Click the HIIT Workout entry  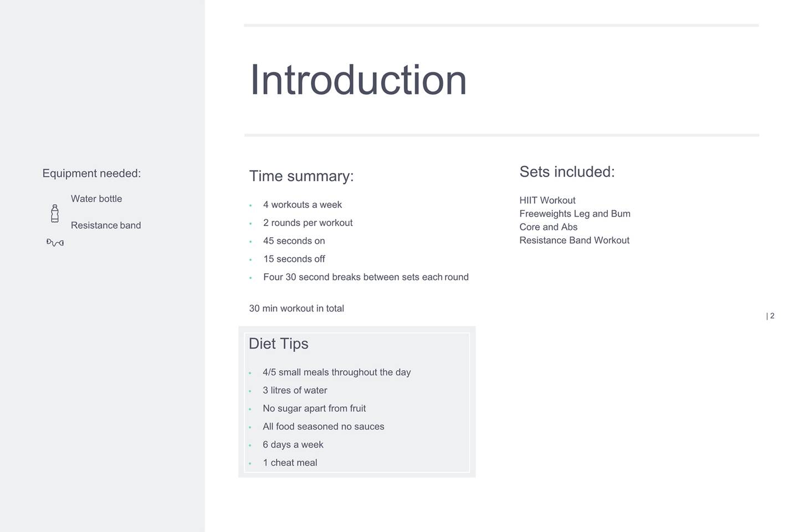548,201
